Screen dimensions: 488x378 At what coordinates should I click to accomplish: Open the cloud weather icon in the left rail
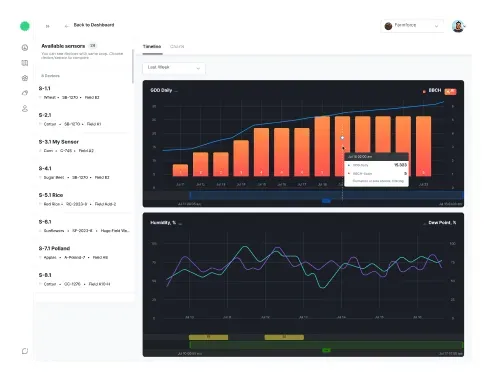click(x=25, y=93)
